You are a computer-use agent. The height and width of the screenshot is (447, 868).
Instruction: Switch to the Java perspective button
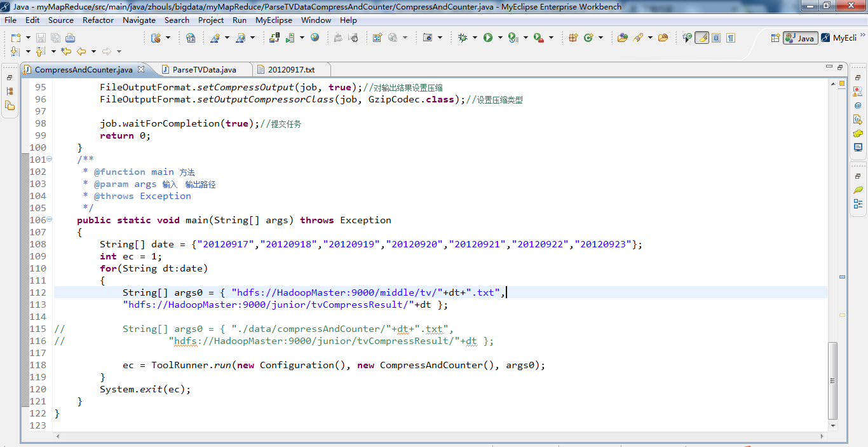click(x=800, y=38)
